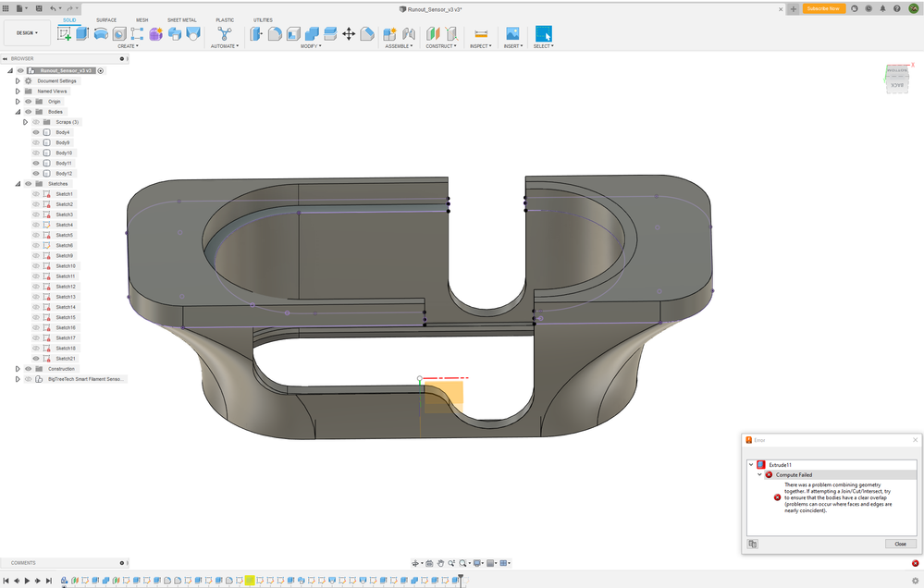Switch to the Utilities tab
Image resolution: width=924 pixels, height=588 pixels.
[263, 20]
